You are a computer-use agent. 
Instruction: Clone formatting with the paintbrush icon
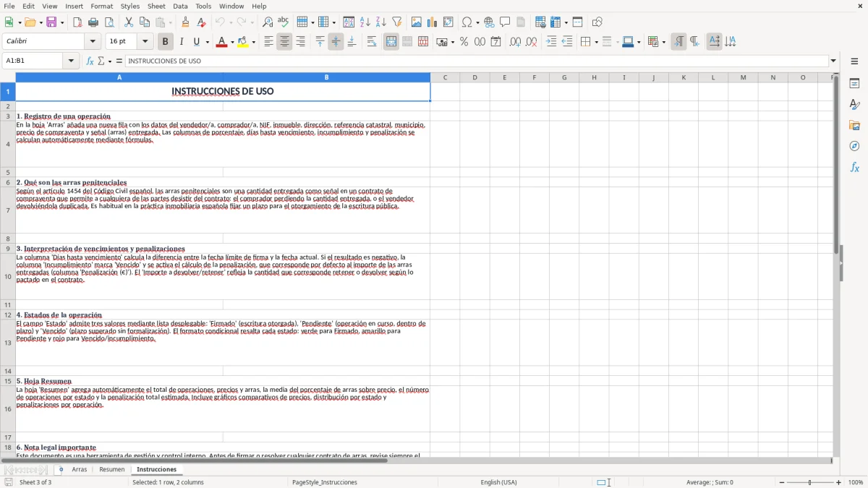click(185, 22)
